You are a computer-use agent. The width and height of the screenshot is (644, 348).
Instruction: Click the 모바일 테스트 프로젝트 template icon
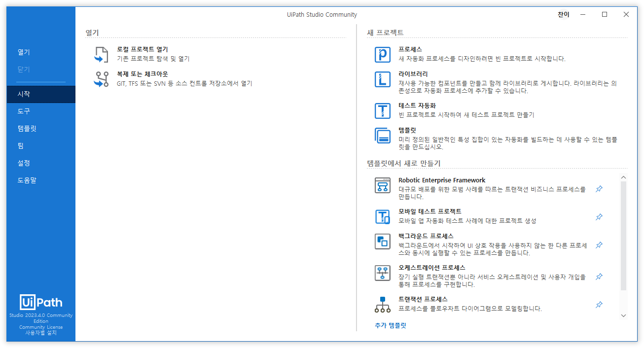click(x=383, y=217)
